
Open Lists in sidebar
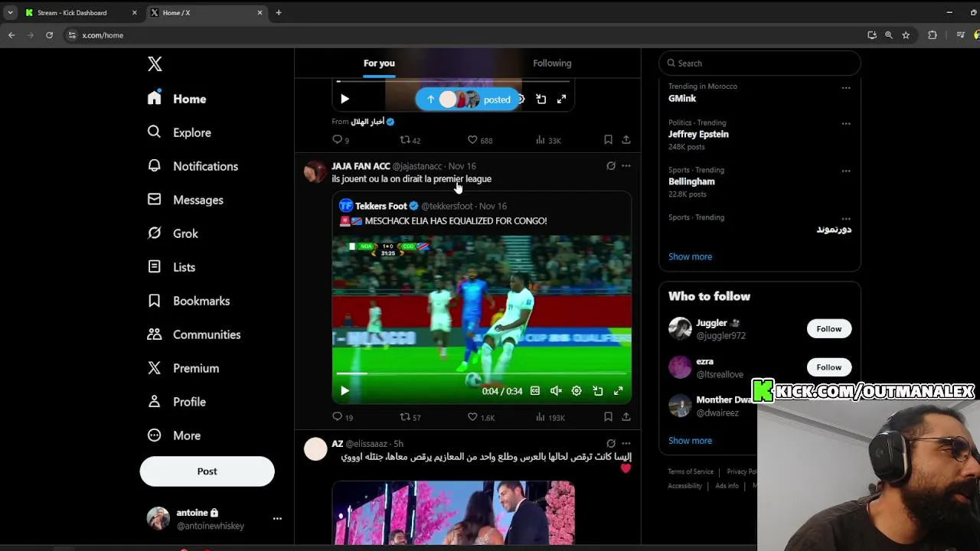[x=171, y=267]
